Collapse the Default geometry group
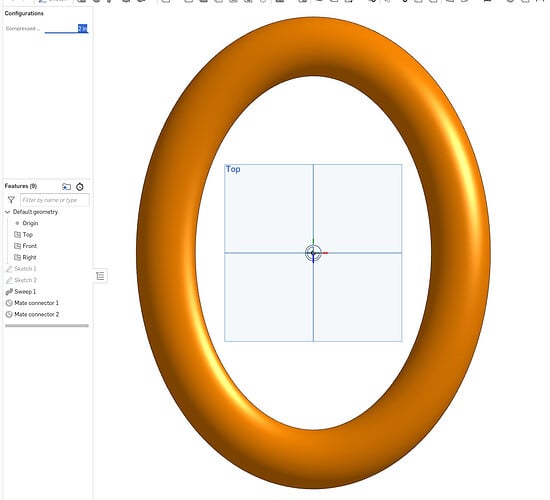Screen dimensions: 550x500 coord(8,212)
